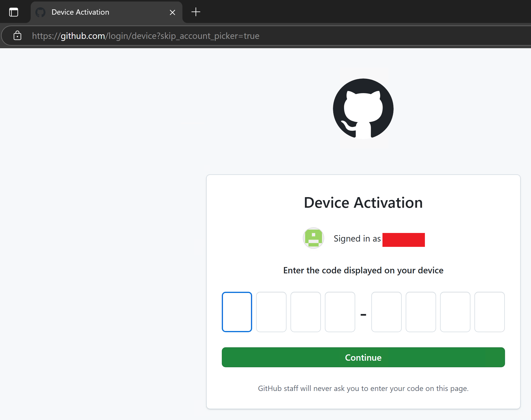Focus the seventh code character box
This screenshot has height=420, width=531.
click(x=455, y=312)
